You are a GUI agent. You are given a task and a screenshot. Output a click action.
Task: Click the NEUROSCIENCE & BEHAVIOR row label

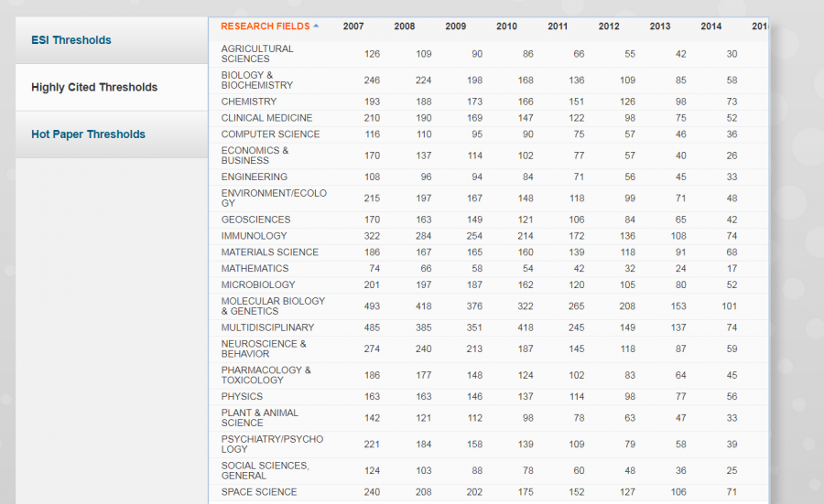click(x=264, y=349)
